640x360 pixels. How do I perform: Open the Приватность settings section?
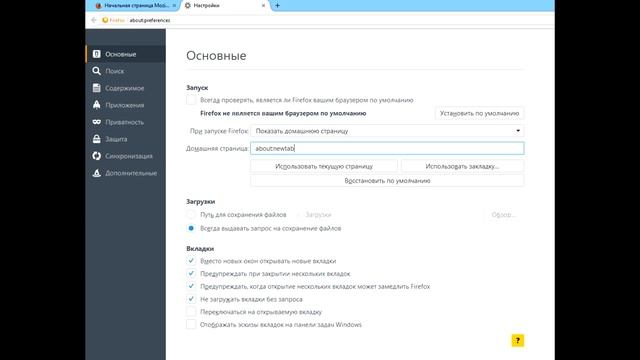pyautogui.click(x=126, y=122)
